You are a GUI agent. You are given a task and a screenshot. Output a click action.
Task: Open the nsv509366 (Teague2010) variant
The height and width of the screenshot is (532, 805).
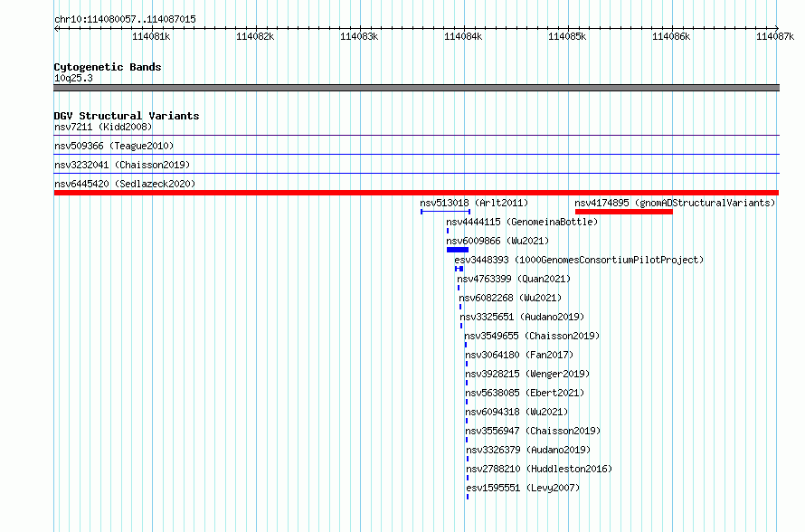tap(114, 146)
